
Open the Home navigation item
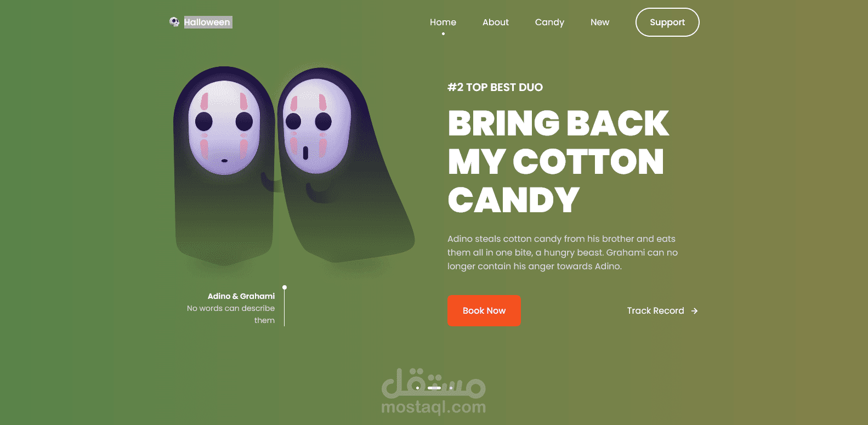[443, 22]
